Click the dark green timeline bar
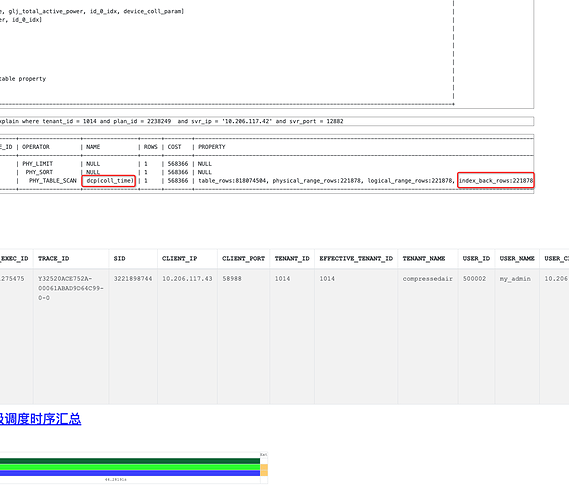Viewport: 569px width, 500px height. tap(130, 461)
